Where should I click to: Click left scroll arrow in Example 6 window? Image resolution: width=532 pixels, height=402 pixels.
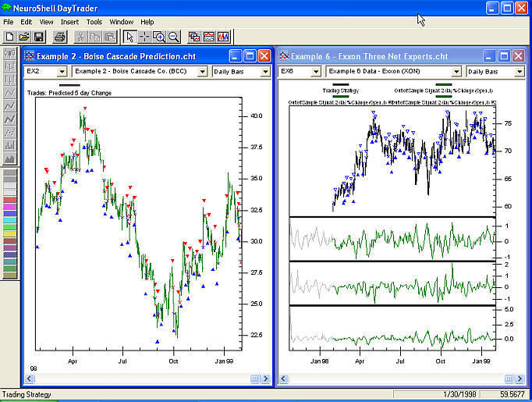[x=284, y=379]
